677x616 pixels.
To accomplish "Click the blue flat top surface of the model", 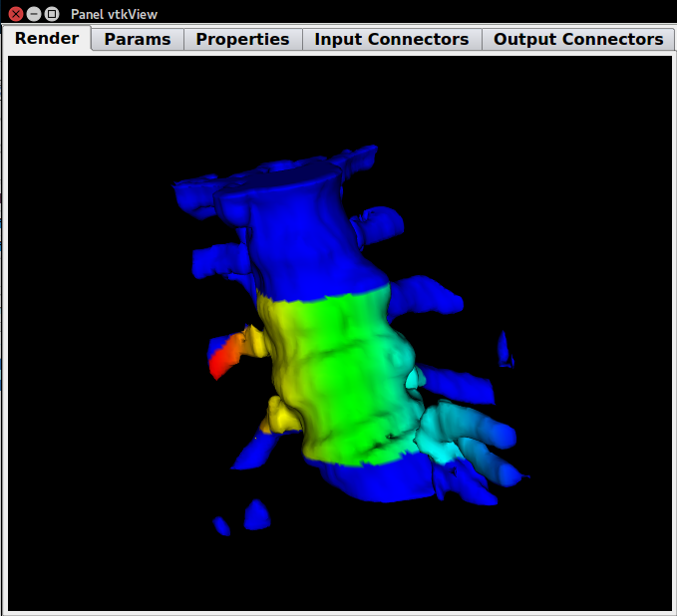I will (x=289, y=176).
